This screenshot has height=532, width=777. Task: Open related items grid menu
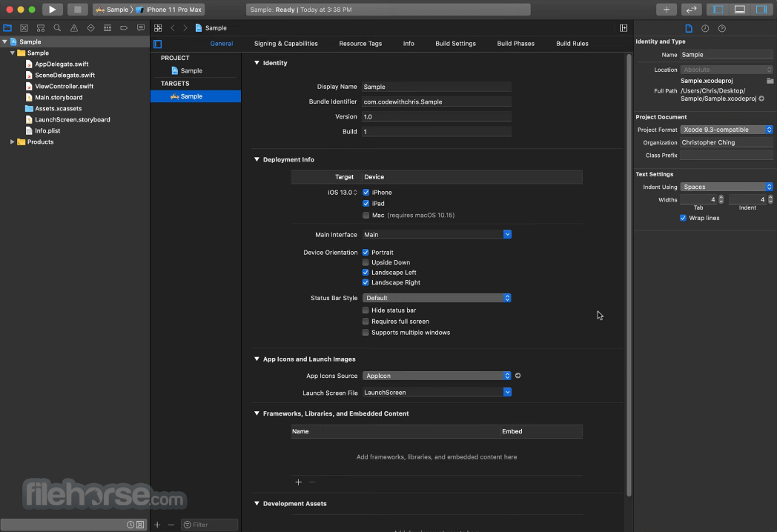[x=158, y=28]
